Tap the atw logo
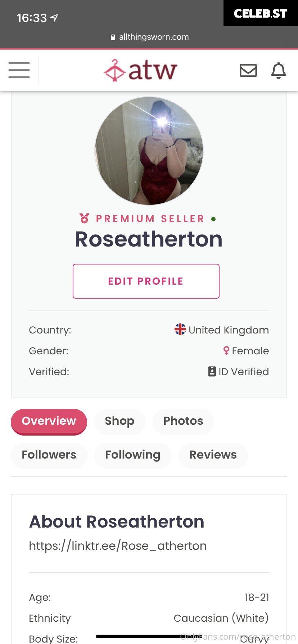Image resolution: width=298 pixels, height=644 pixels. pos(141,70)
